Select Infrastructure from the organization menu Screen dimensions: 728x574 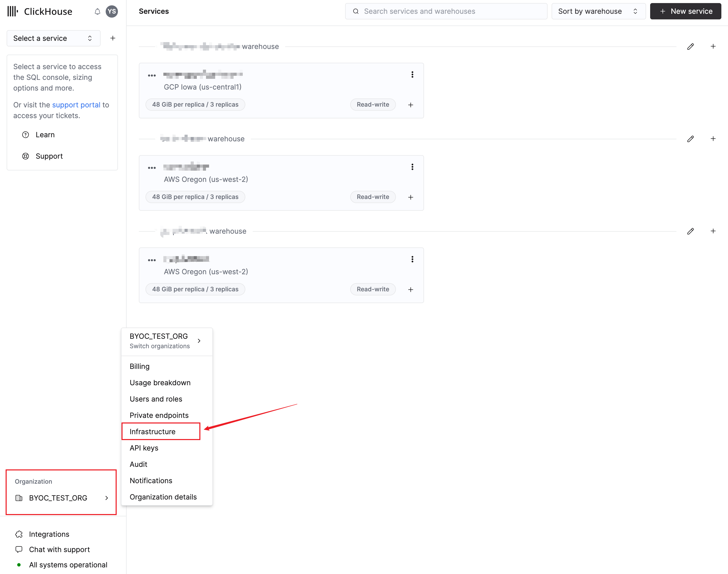coord(152,431)
